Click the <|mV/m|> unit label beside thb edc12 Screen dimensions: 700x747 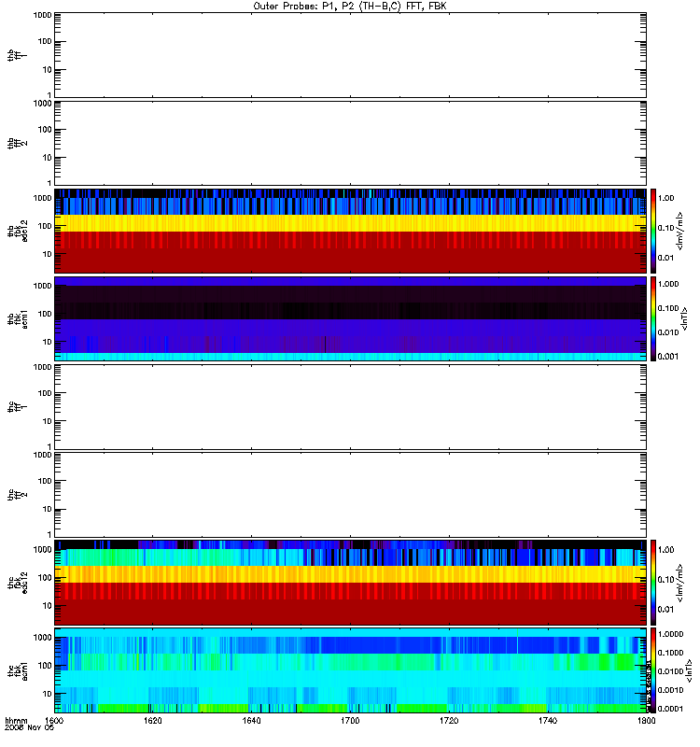pyautogui.click(x=680, y=231)
